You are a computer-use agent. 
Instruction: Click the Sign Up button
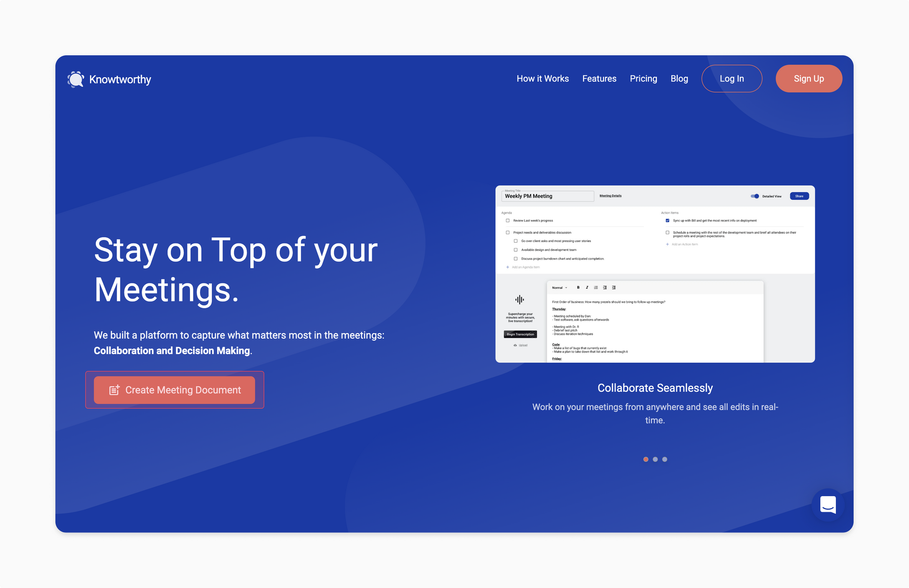pyautogui.click(x=809, y=79)
